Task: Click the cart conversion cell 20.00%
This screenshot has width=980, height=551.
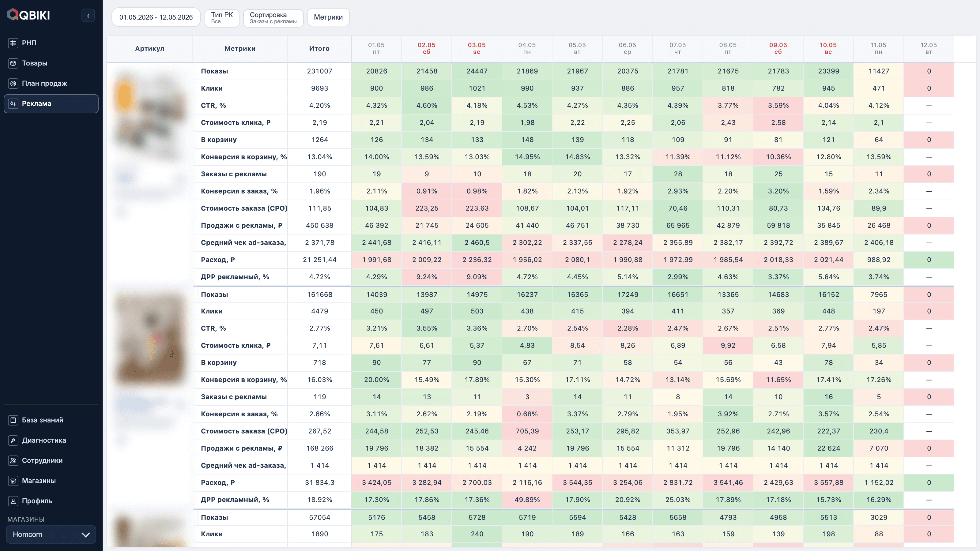Action: pyautogui.click(x=377, y=380)
